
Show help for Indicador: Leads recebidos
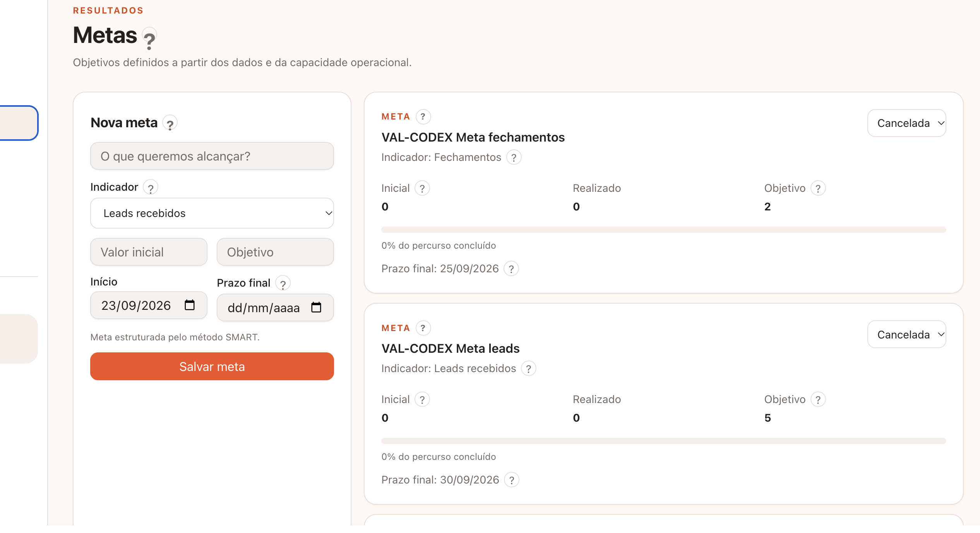tap(529, 369)
